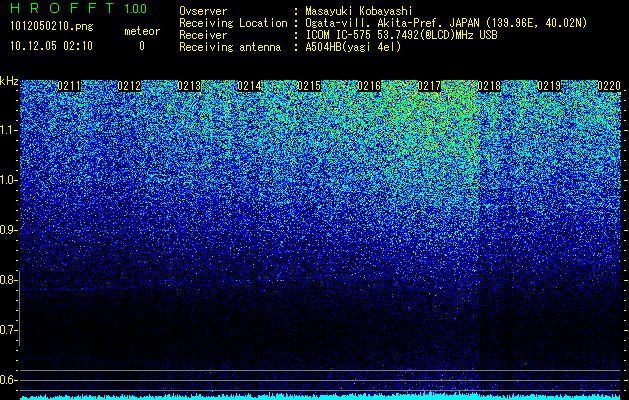
Task: Click the 1.1 frequency axis label
Action: tap(9, 130)
